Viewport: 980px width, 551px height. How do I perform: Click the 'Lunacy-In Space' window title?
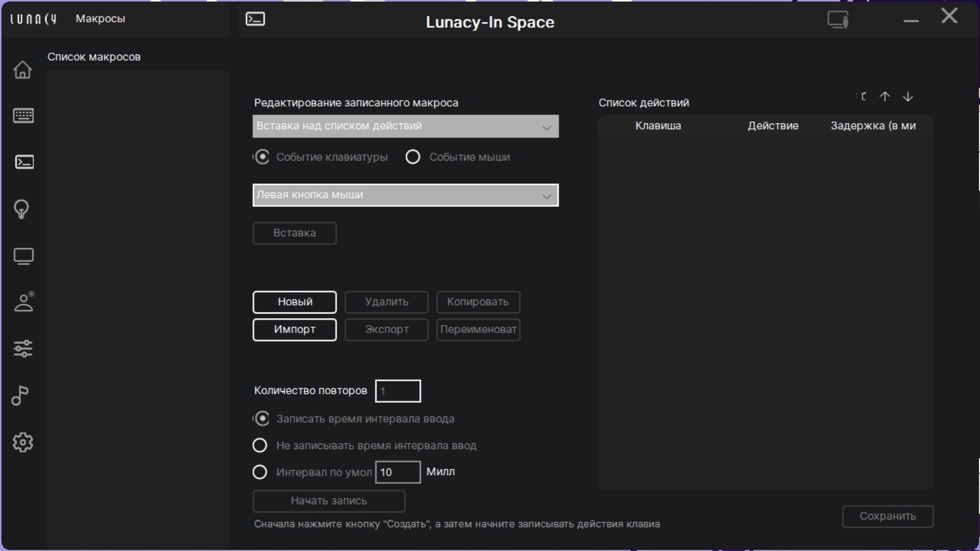[x=490, y=22]
